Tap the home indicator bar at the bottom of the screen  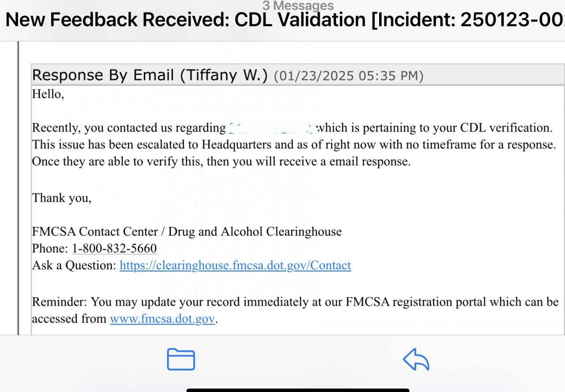(x=298, y=390)
